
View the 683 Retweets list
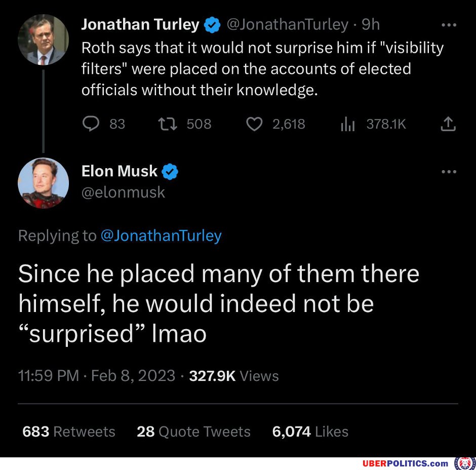click(69, 432)
